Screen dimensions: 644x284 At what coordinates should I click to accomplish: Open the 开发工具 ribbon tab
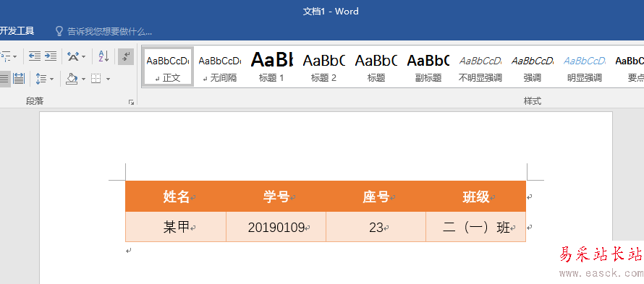point(17,31)
